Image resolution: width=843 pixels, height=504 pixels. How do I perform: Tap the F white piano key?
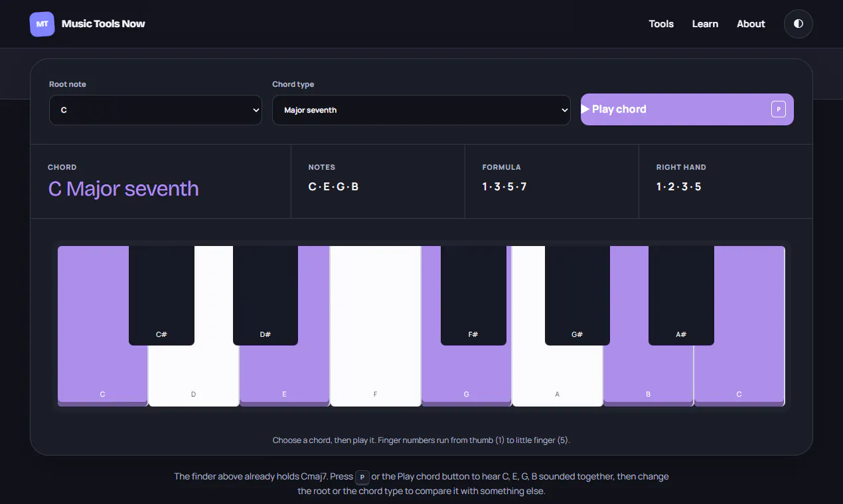(375, 326)
